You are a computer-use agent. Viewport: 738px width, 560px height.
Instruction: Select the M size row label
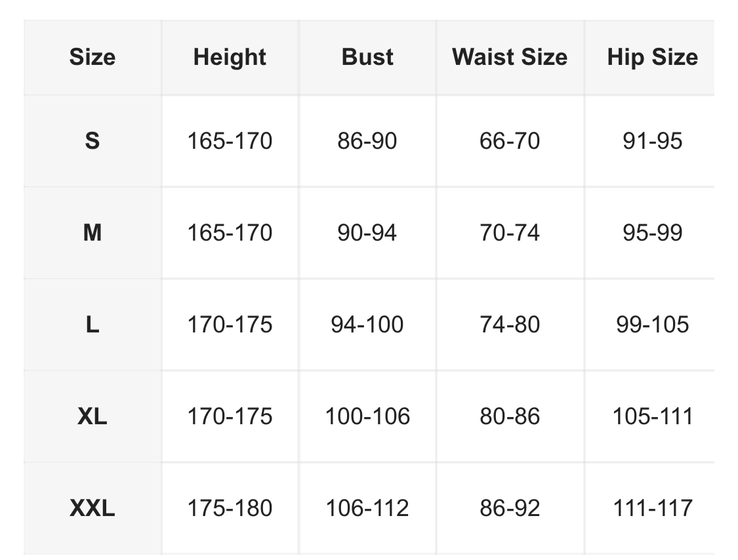(92, 233)
